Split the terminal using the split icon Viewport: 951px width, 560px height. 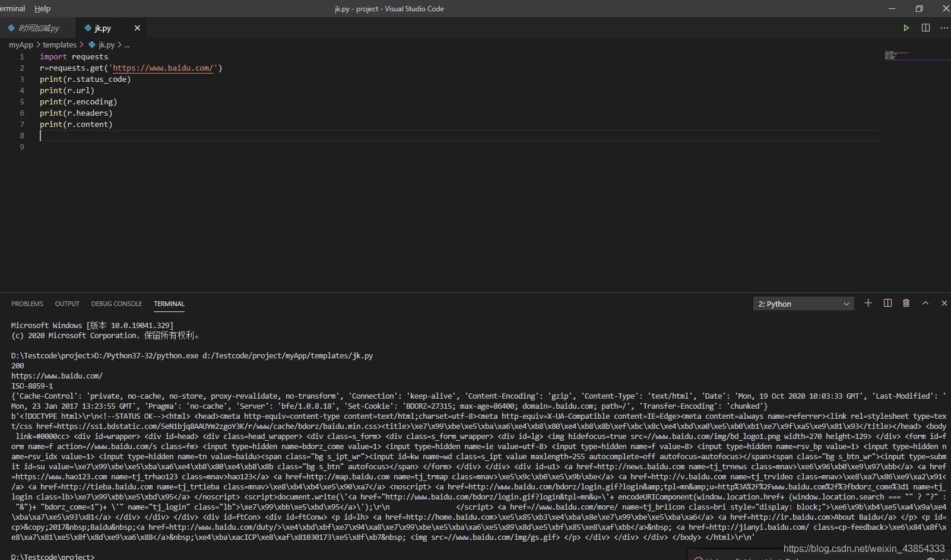pos(887,303)
